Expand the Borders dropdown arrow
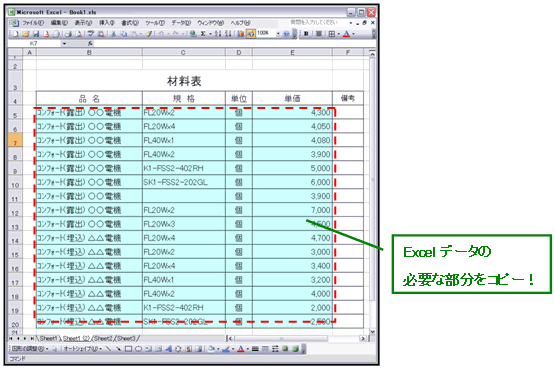This screenshot has width=554, height=369. 338,34
